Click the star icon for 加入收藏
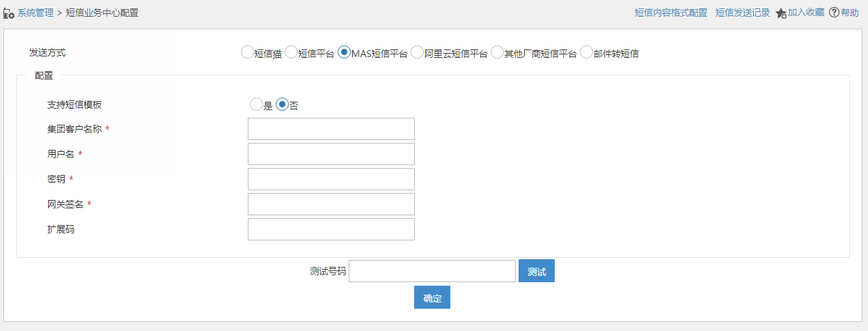 pos(781,13)
